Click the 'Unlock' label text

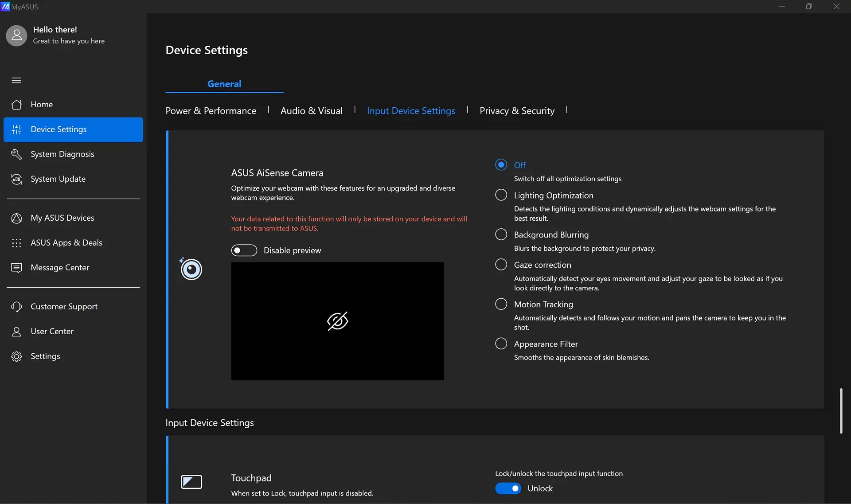(x=540, y=488)
